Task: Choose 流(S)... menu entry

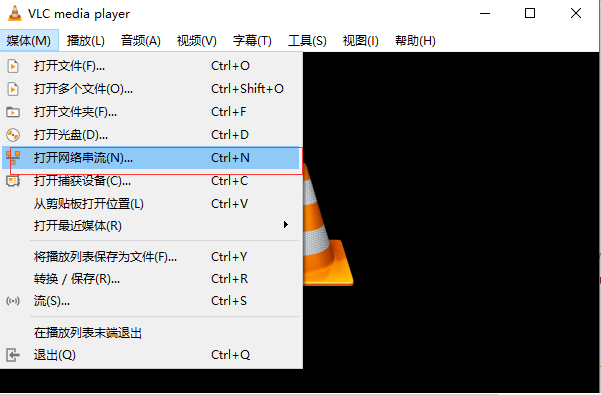Action: coord(151,301)
